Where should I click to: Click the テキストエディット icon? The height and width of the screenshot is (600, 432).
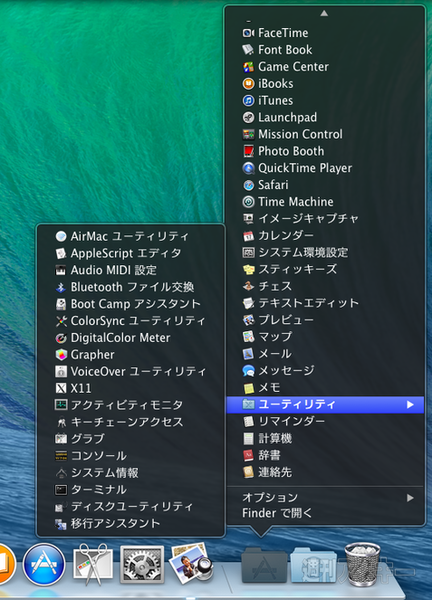point(248,303)
